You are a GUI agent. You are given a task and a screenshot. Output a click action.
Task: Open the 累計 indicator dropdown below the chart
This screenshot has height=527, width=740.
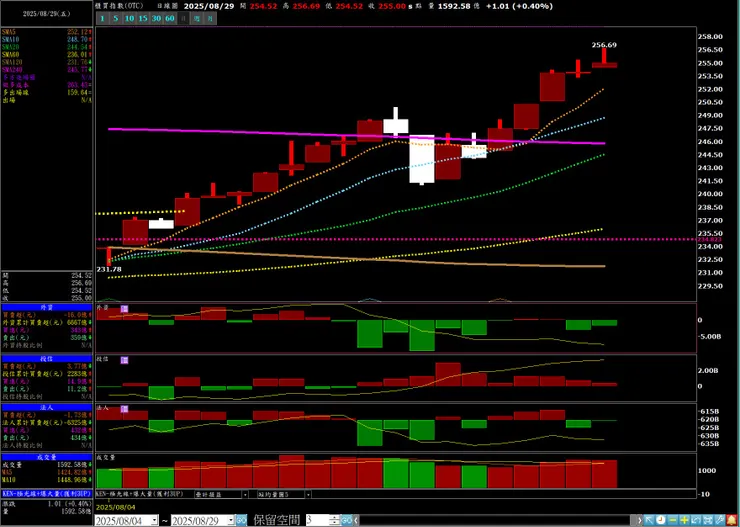click(x=245, y=494)
